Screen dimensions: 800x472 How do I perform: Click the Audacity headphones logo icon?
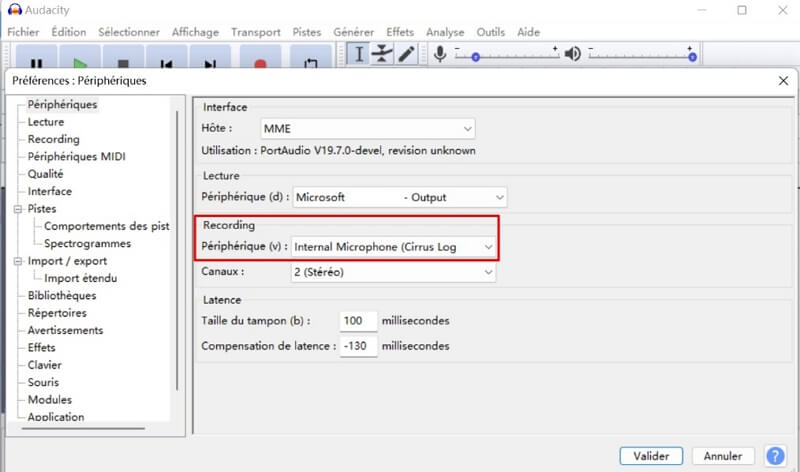(x=15, y=10)
